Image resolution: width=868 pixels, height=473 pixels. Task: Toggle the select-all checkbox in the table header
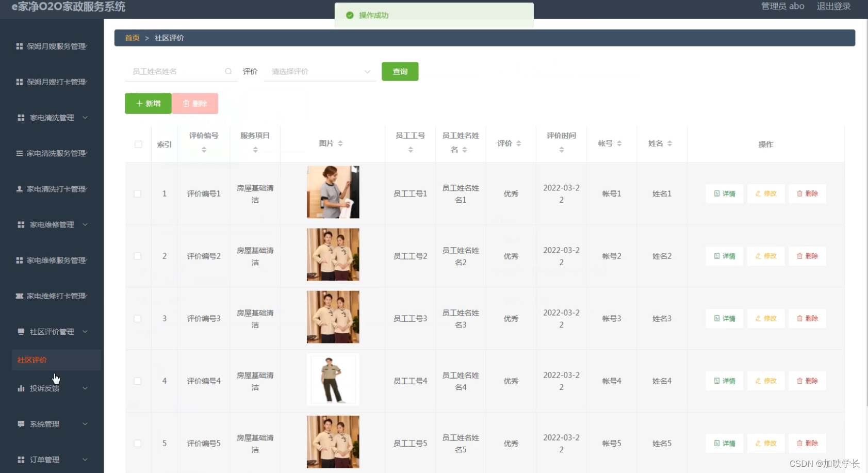point(138,144)
